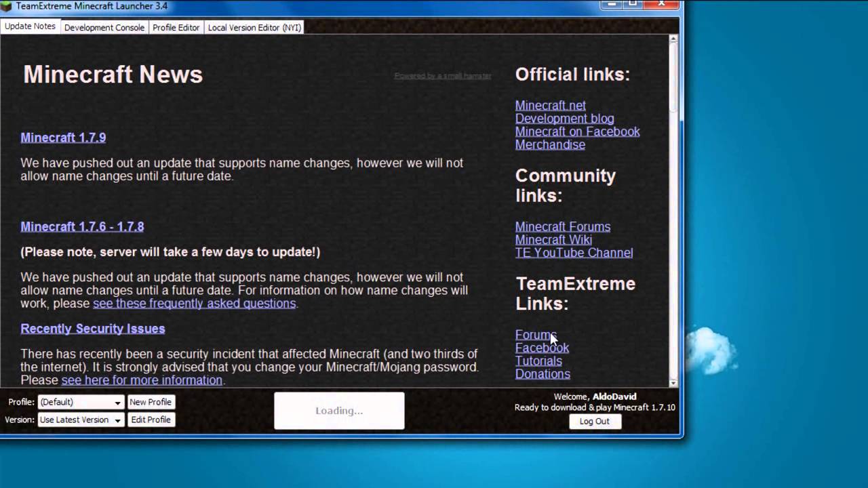This screenshot has height=488, width=868.
Task: Click the 'TeamExtreme Links:' heading
Action: pyautogui.click(x=575, y=293)
